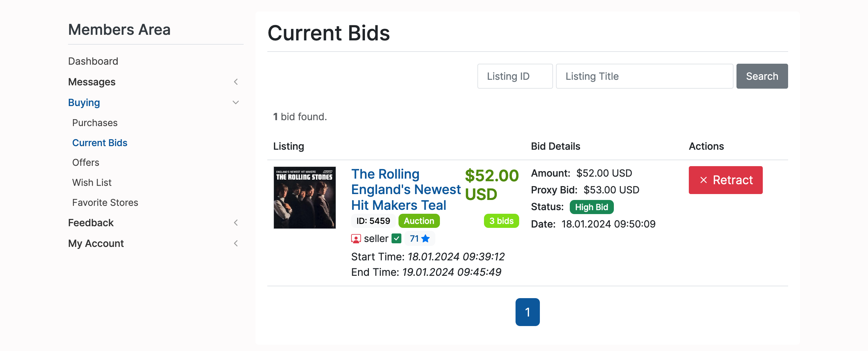Open the Dashboard link
868x351 pixels.
click(93, 61)
